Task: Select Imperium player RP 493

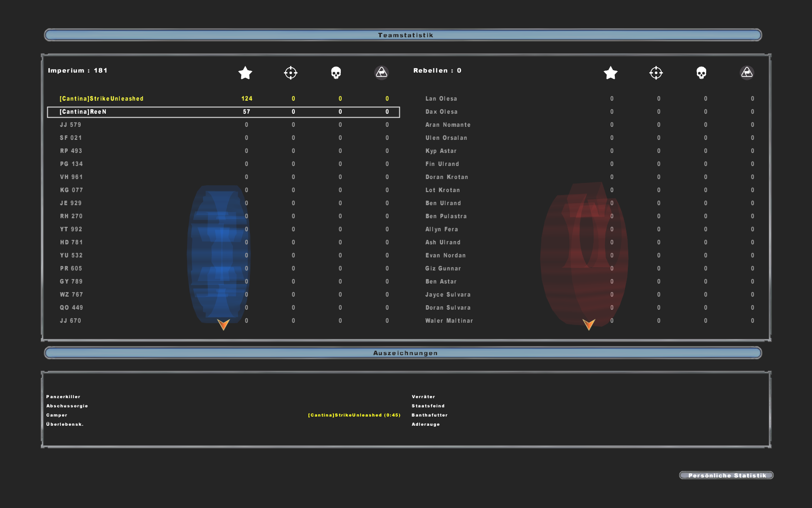Action: point(71,151)
